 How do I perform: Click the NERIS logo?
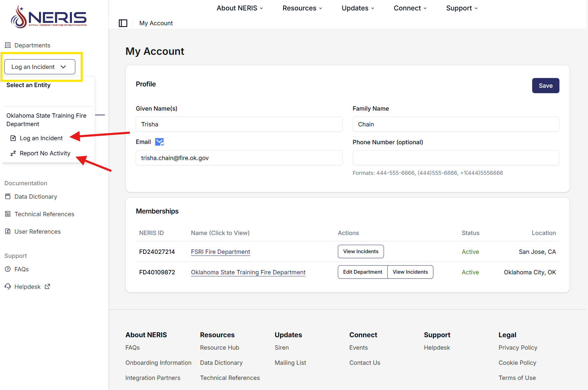tap(49, 17)
